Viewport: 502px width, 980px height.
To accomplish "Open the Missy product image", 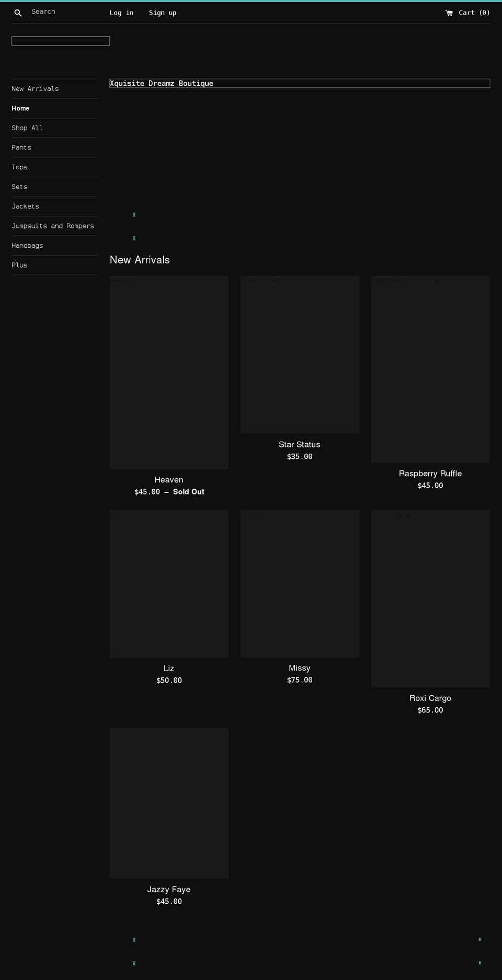I will pos(300,583).
